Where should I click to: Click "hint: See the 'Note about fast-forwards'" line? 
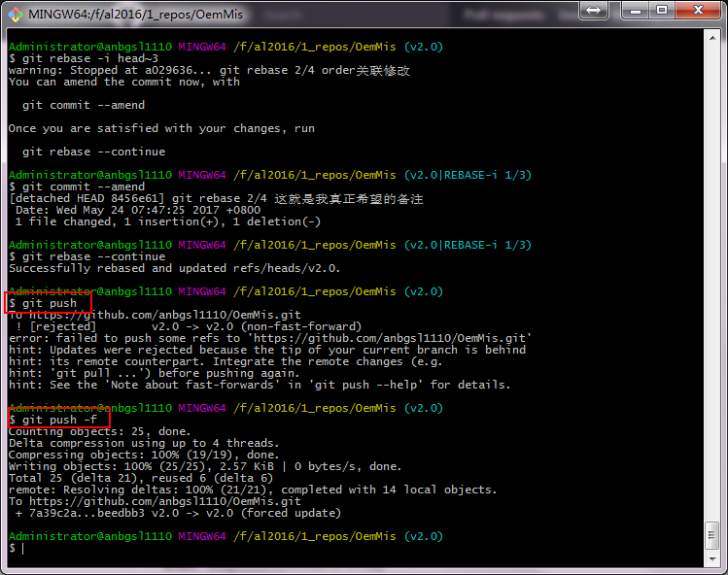click(x=260, y=385)
